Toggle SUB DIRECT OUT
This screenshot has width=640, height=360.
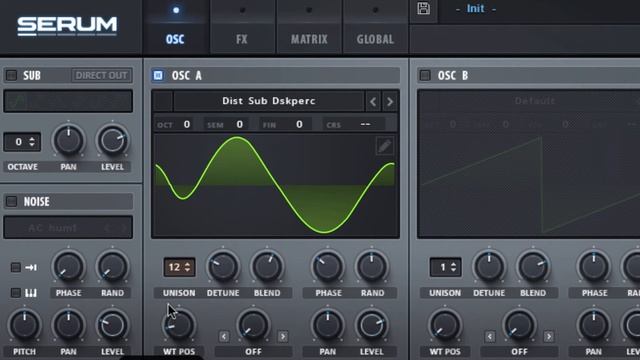click(102, 75)
